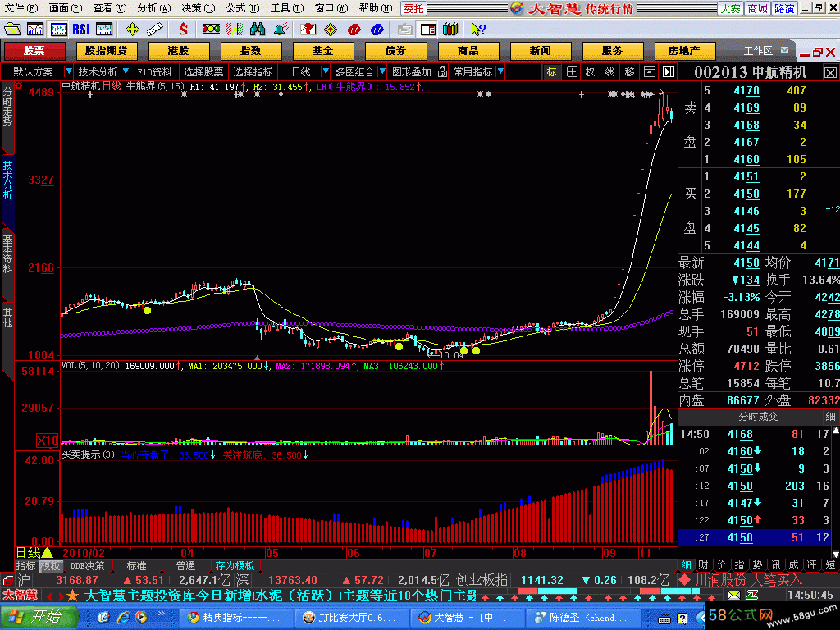Click the 日线 yellow triangle at chart bottom
This screenshot has height=630, width=840.
pyautogui.click(x=47, y=553)
